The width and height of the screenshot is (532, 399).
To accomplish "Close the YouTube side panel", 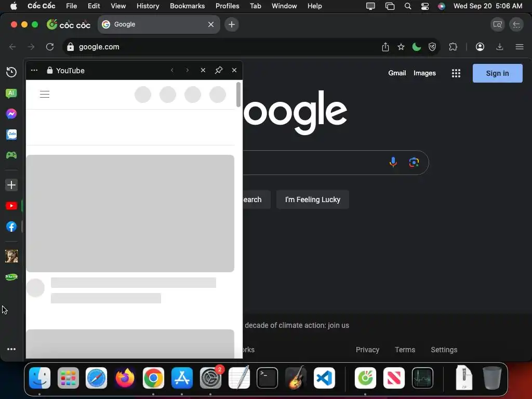I will (234, 70).
